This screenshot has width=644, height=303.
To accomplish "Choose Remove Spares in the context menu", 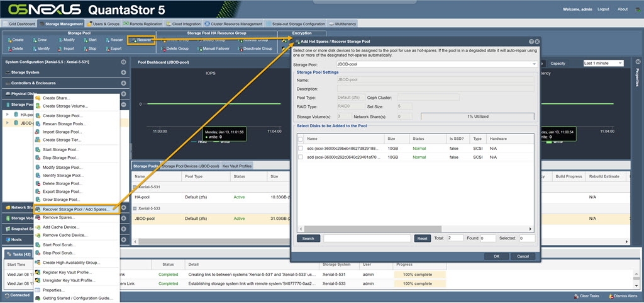I will click(58, 217).
